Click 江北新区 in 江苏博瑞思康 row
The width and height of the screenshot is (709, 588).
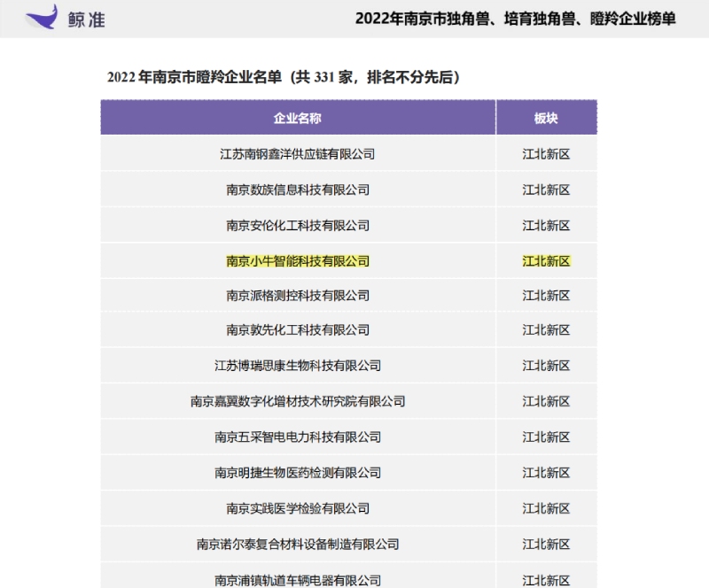coord(546,366)
